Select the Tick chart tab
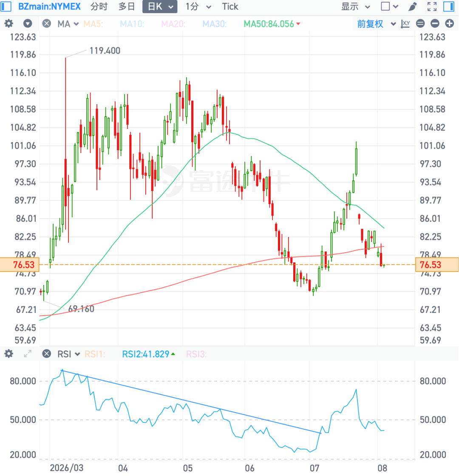 coord(230,6)
